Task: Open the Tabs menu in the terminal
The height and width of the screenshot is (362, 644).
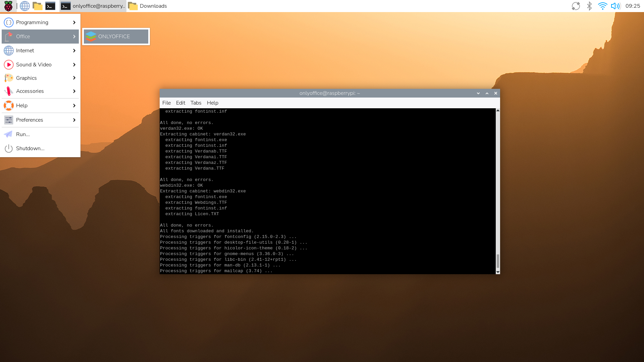Action: click(196, 103)
